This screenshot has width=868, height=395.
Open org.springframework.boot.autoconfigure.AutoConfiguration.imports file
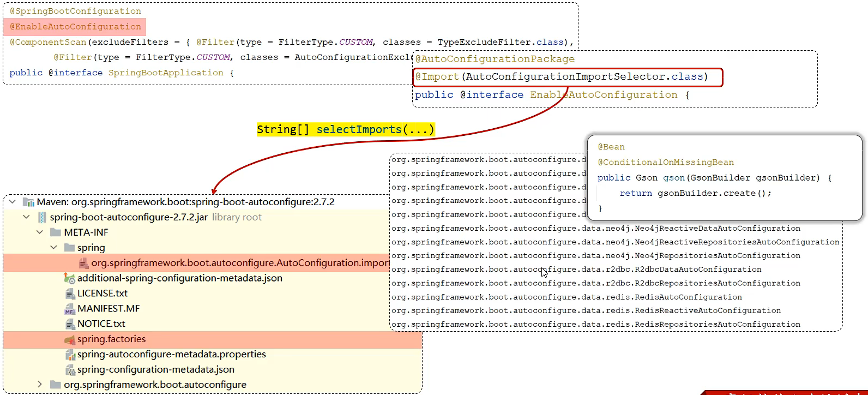[x=240, y=263]
